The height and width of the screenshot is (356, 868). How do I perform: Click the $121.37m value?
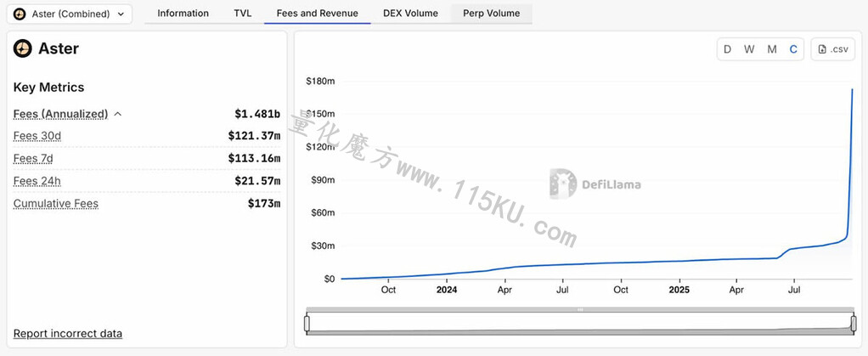(254, 136)
